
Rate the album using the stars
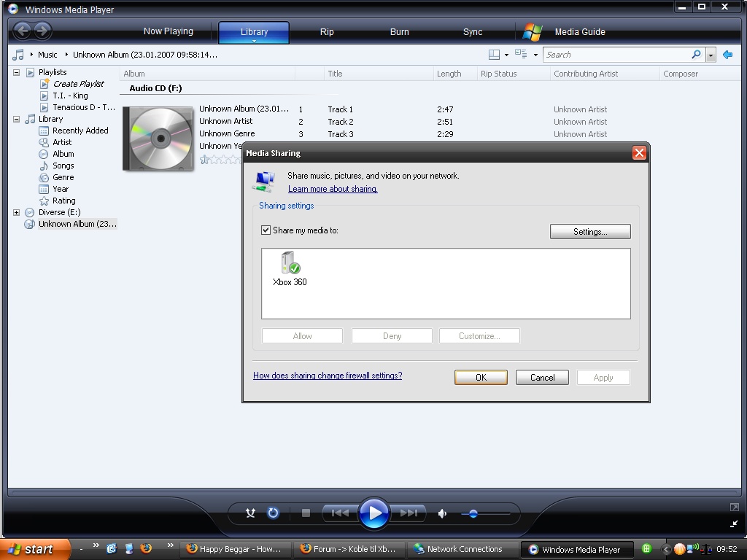click(220, 160)
